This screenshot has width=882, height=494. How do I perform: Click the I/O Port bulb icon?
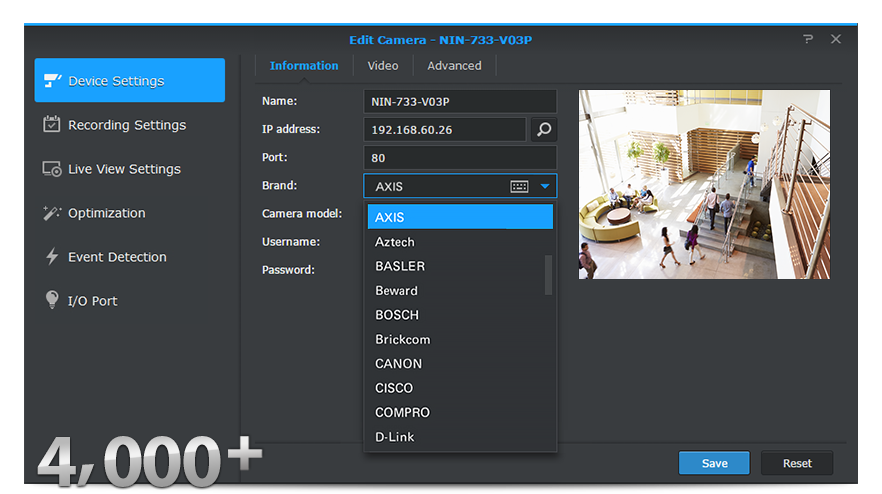tap(52, 299)
